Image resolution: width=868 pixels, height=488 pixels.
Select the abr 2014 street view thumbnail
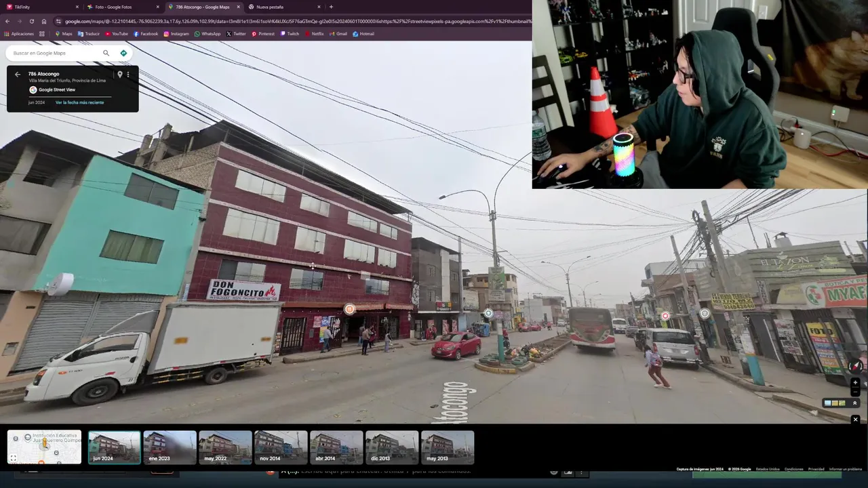coord(336,447)
